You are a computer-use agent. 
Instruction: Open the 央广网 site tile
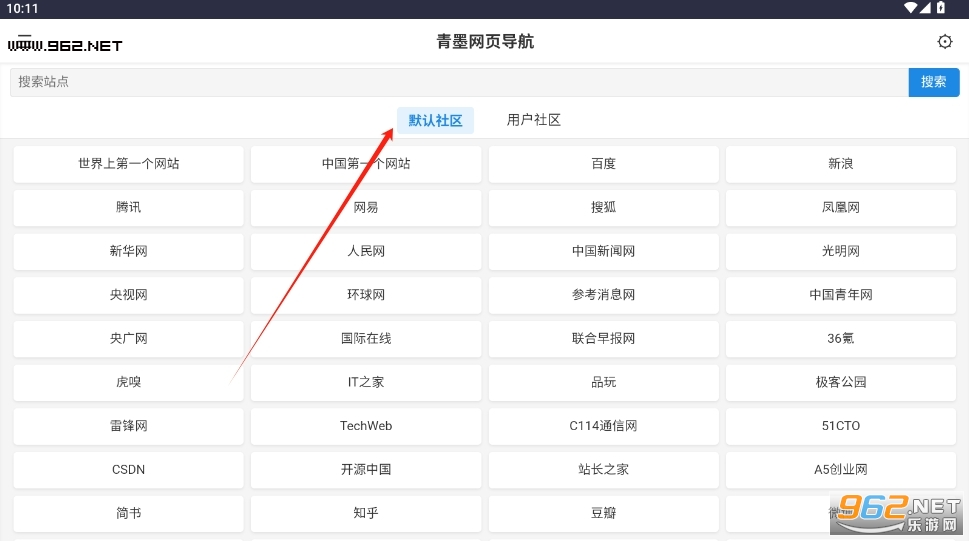(129, 339)
